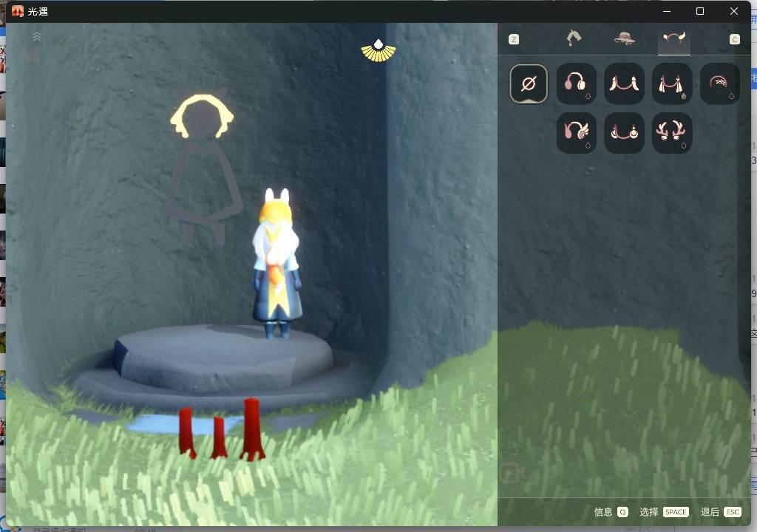Switch to the hair style tab
This screenshot has height=532, width=757.
(574, 38)
